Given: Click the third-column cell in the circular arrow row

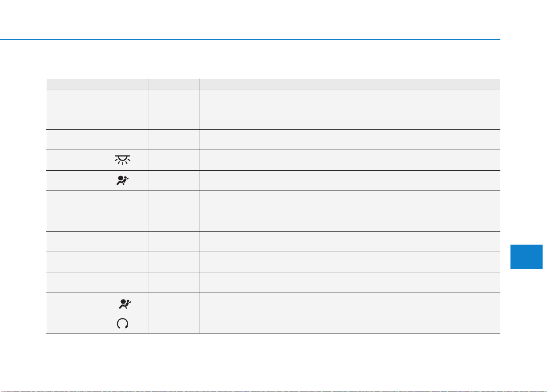Looking at the screenshot, I should (173, 323).
